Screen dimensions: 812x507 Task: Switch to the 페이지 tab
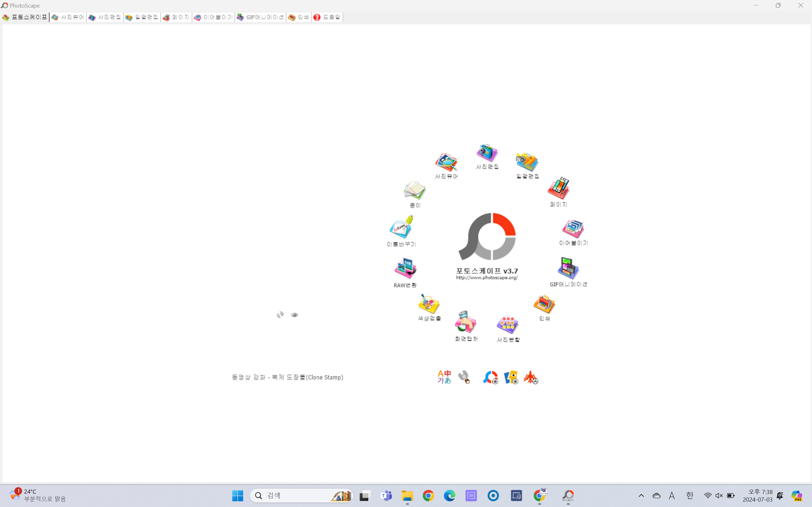click(176, 17)
